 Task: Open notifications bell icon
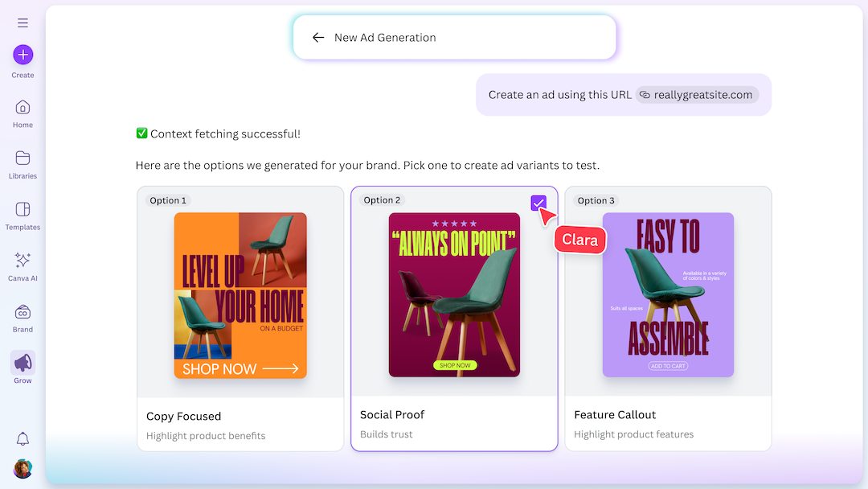[x=23, y=438]
